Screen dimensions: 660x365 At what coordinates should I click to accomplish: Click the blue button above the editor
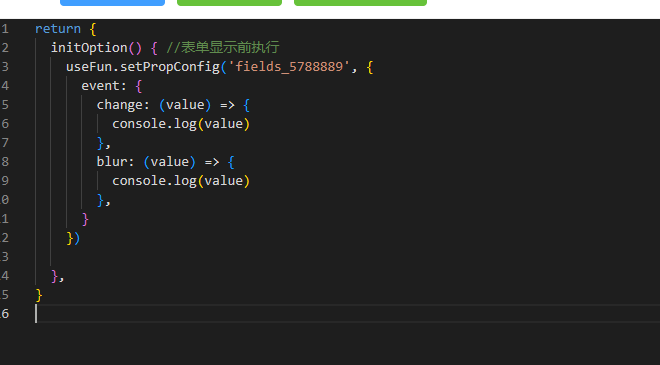click(x=112, y=3)
